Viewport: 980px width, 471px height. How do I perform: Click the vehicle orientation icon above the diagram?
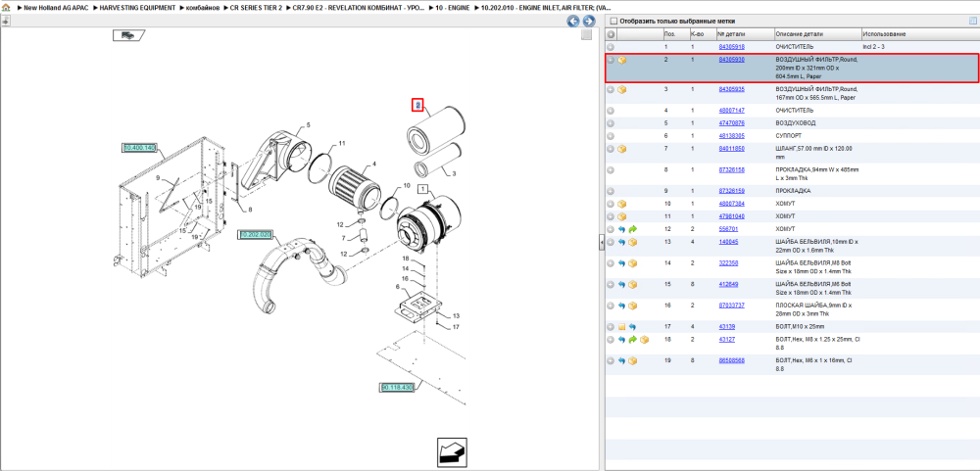[x=128, y=35]
